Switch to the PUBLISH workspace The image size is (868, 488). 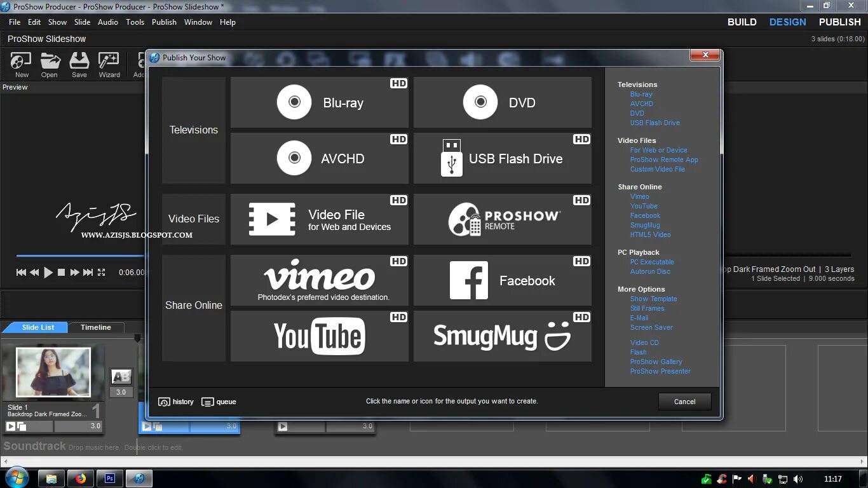point(839,22)
